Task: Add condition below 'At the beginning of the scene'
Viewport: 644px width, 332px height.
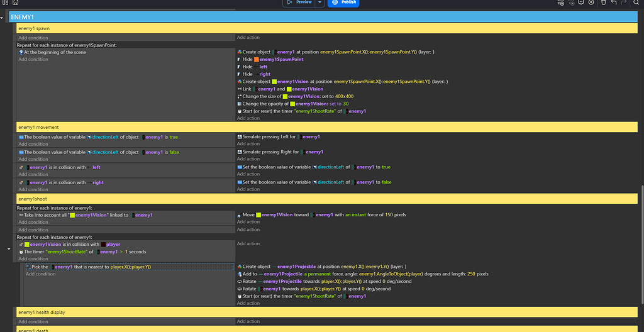Action: 33,60
